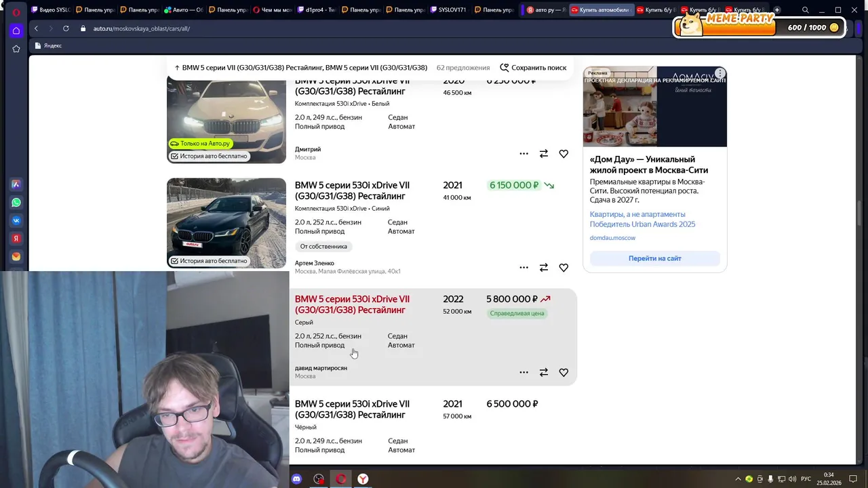This screenshot has width=868, height=488.
Task: Open more options for Дмитрий's listing
Action: tap(524, 154)
